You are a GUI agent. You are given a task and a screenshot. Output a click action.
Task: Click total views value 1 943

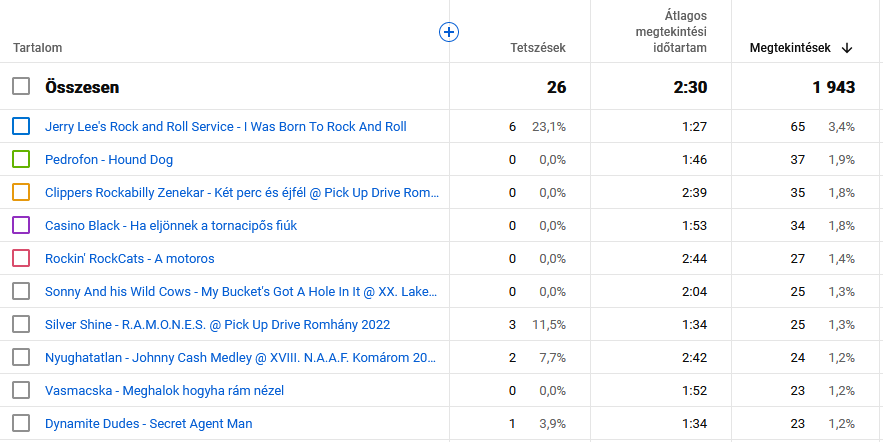coord(833,87)
